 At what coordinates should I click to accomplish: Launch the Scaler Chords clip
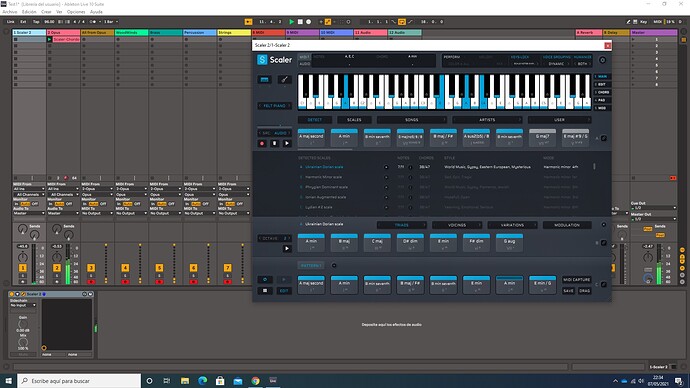pos(50,40)
